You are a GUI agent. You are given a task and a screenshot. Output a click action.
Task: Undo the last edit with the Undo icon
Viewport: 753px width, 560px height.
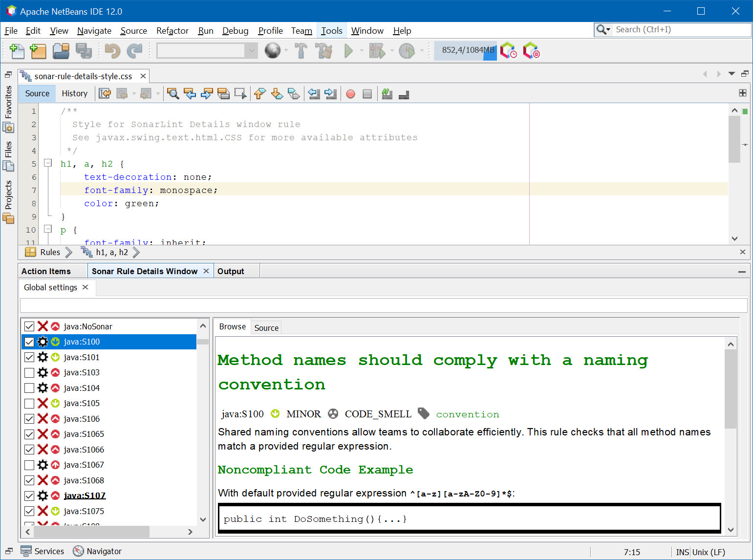pos(111,50)
